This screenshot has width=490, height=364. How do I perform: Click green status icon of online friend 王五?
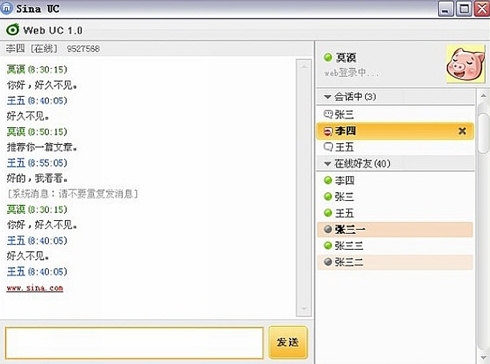tap(328, 213)
